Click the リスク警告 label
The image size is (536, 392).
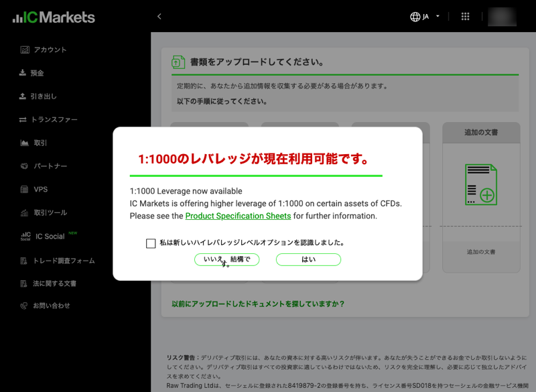click(183, 358)
